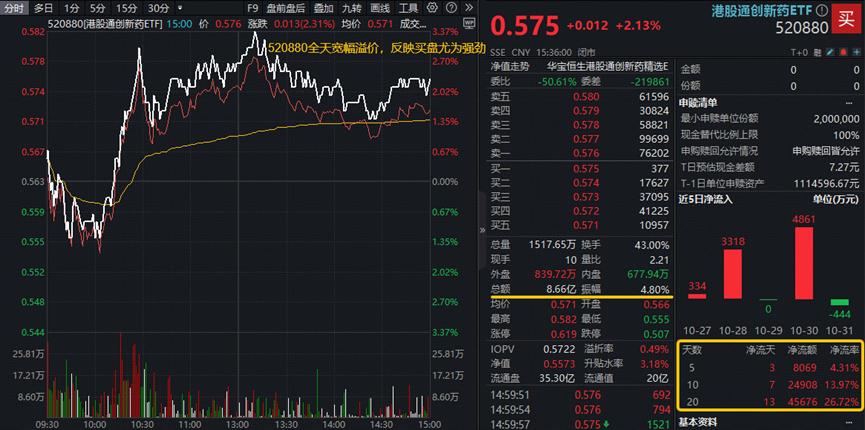Image resolution: width=865 pixels, height=430 pixels.
Task: Click the 九转 indicator button
Action: pos(352,8)
